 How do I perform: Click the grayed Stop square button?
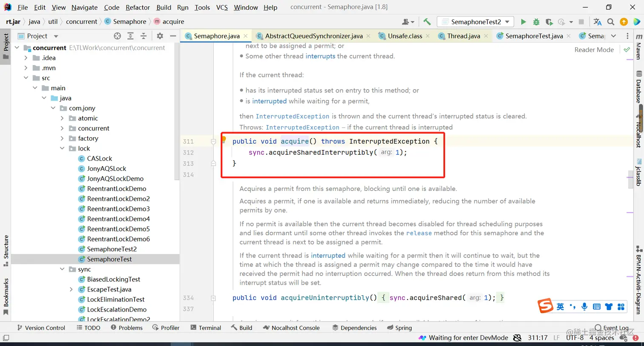(581, 22)
